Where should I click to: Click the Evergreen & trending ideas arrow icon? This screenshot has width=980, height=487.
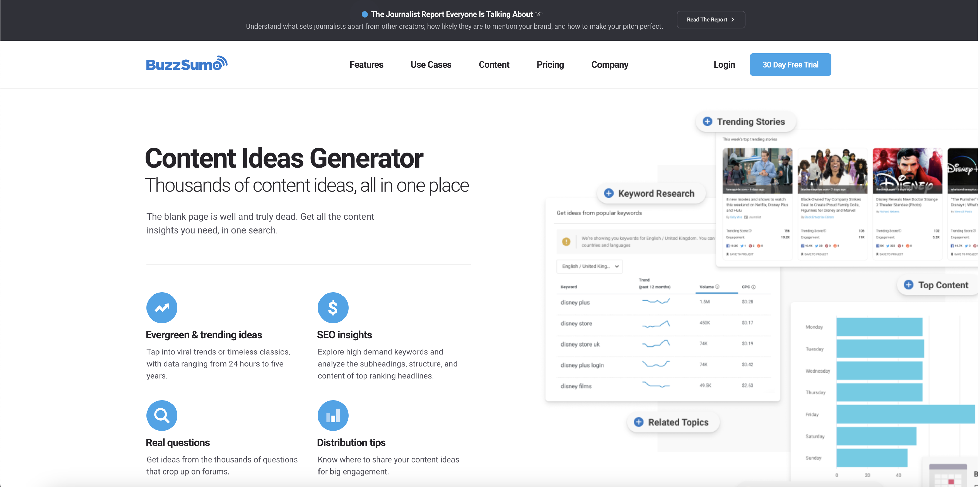pos(162,307)
